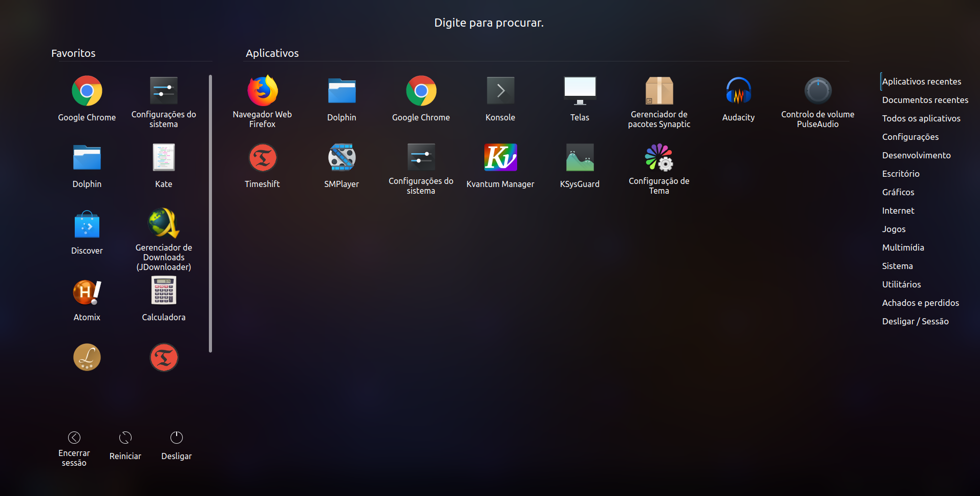Open Configuração de Tema
The height and width of the screenshot is (496, 980).
point(659,168)
